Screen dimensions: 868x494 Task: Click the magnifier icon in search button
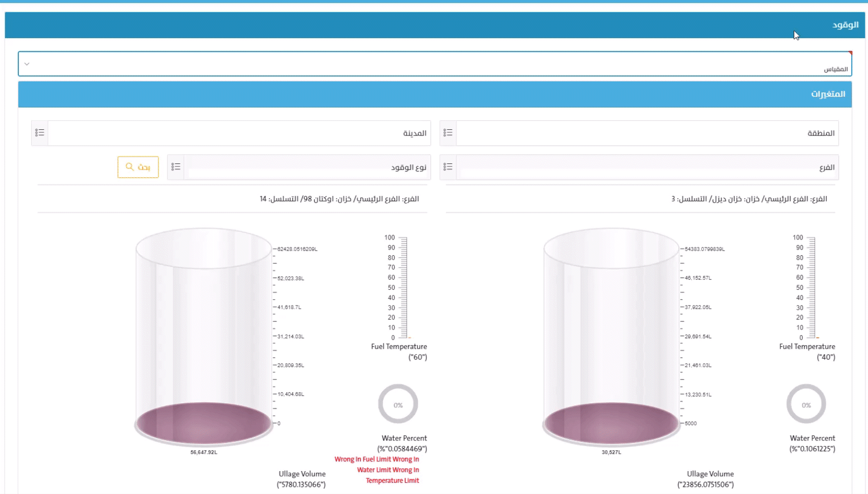pyautogui.click(x=130, y=167)
